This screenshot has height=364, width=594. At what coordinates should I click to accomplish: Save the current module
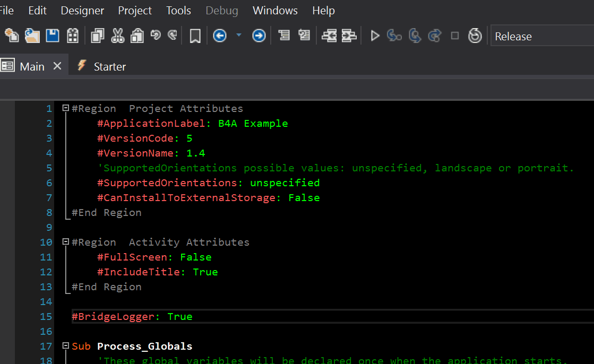[53, 35]
